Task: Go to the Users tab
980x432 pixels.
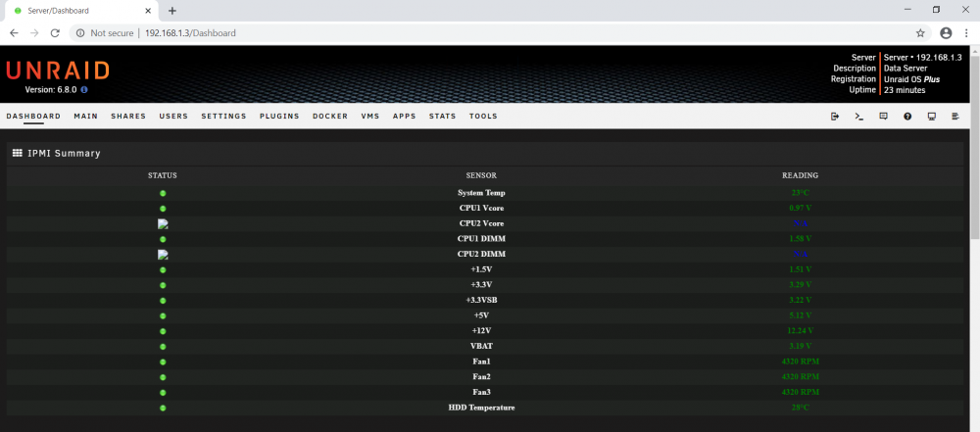Action: (173, 117)
